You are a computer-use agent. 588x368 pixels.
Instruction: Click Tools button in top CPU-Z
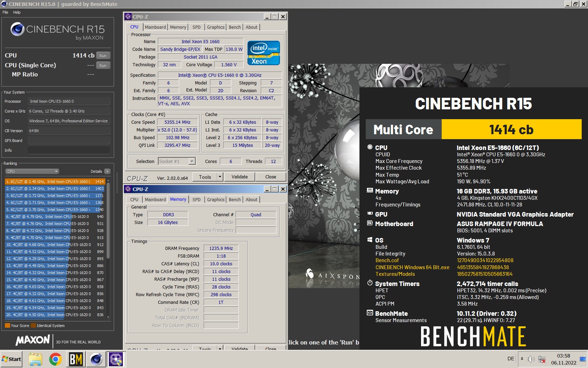pos(205,177)
